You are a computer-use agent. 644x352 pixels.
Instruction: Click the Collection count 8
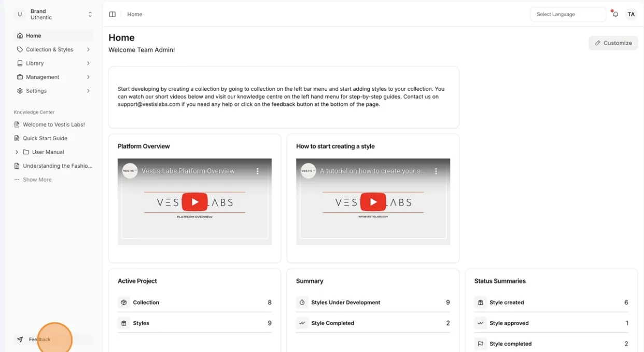tap(270, 302)
